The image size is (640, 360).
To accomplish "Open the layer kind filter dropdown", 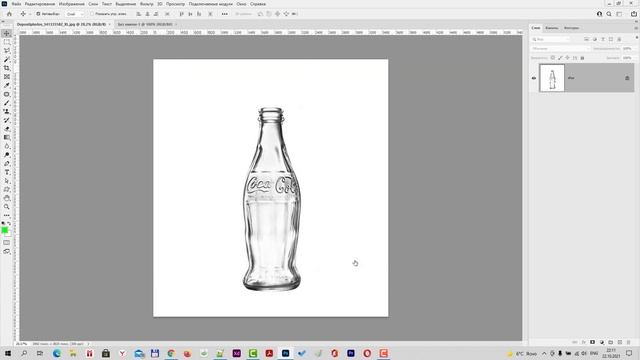I will 551,39.
